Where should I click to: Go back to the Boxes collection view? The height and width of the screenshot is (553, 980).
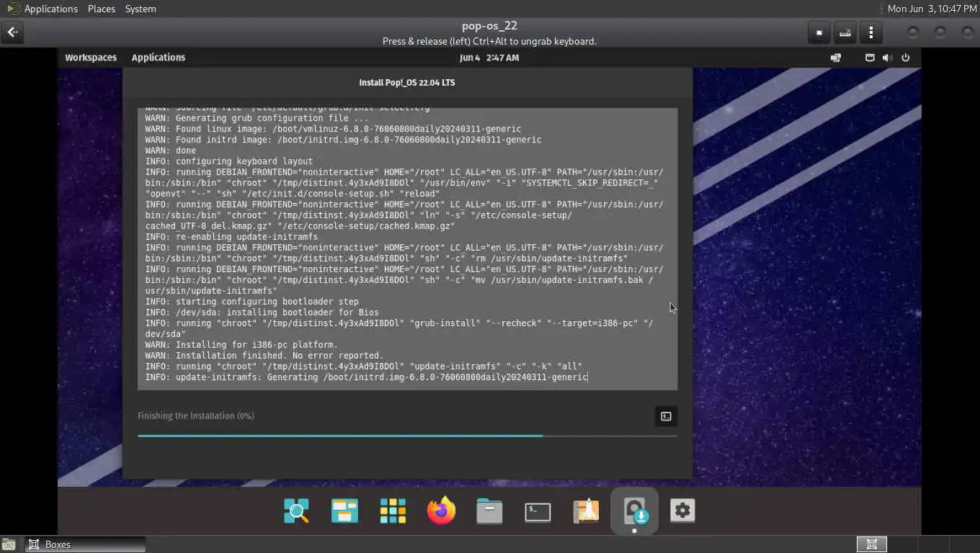pos(13,32)
